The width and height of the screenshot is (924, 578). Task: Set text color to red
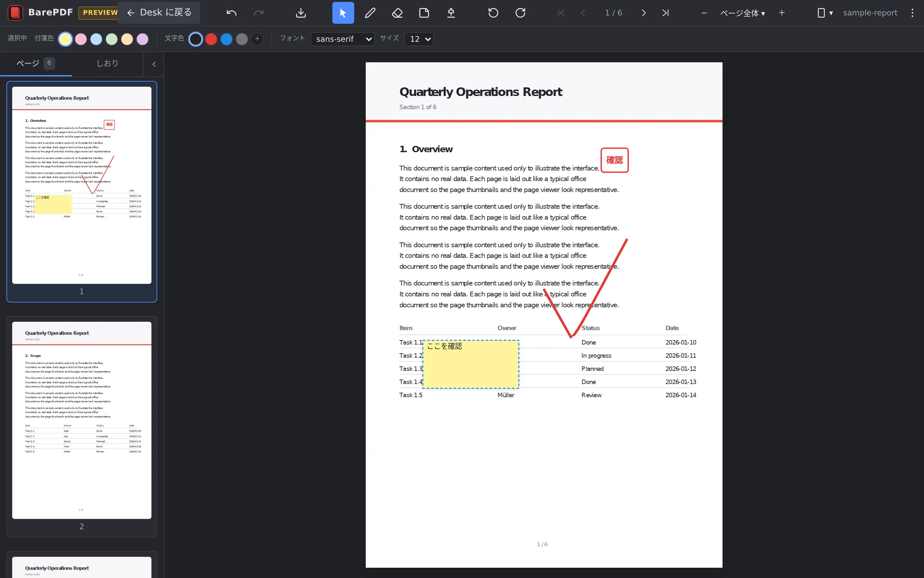(211, 39)
